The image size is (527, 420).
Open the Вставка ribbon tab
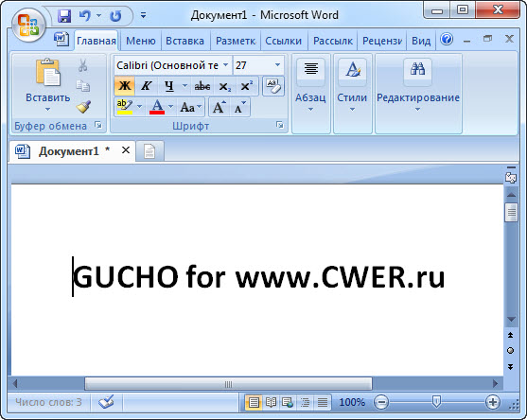184,41
